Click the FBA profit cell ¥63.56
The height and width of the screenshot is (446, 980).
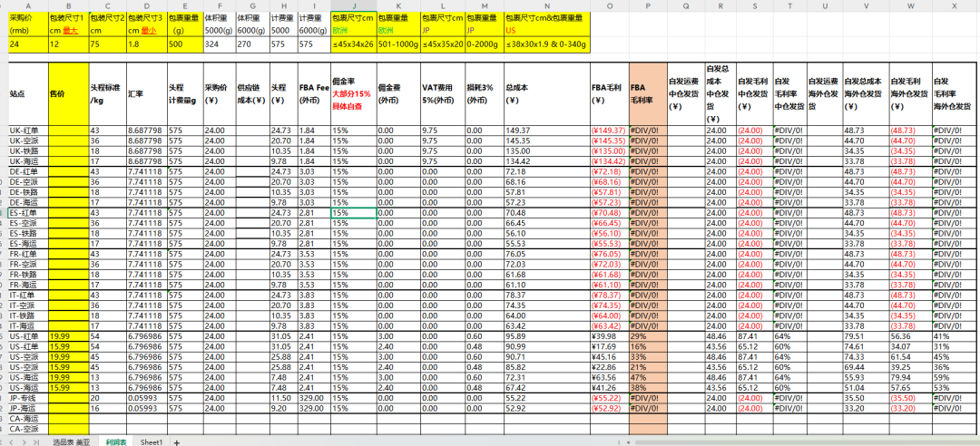click(610, 377)
